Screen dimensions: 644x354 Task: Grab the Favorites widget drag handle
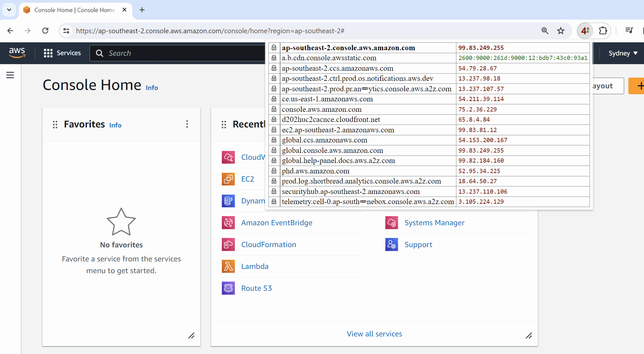55,125
